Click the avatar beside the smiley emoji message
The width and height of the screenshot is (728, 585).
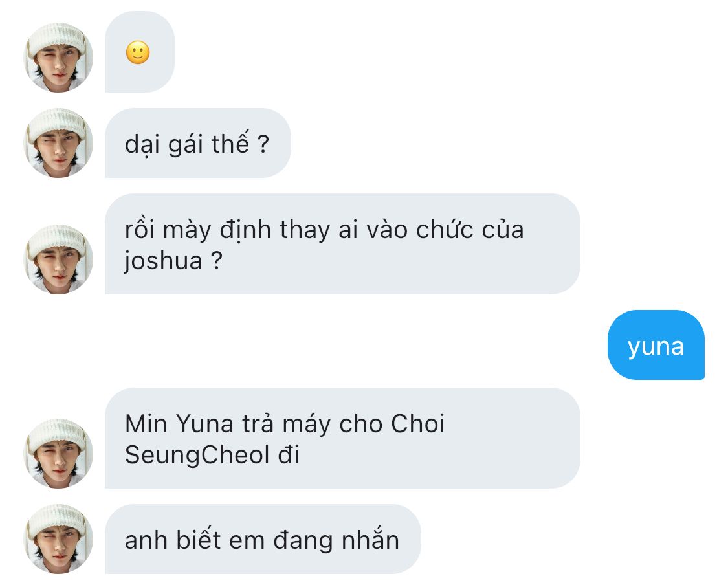tap(59, 58)
